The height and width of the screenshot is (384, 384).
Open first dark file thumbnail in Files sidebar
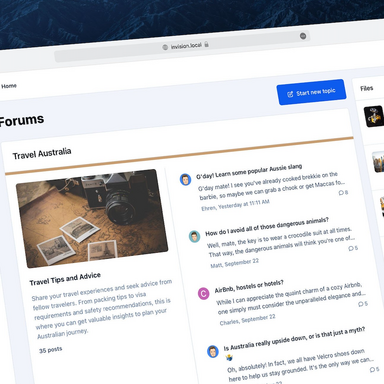[x=374, y=116]
